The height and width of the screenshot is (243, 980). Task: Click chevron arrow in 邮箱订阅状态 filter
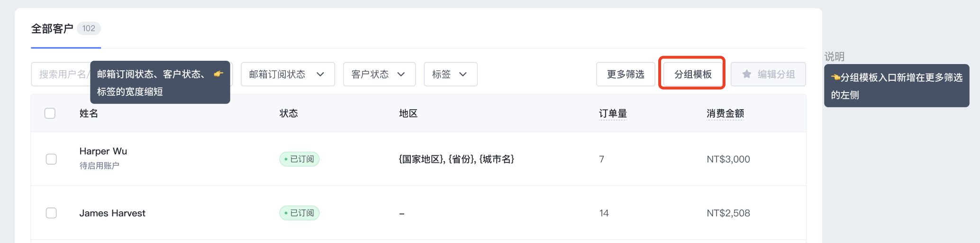(x=320, y=74)
